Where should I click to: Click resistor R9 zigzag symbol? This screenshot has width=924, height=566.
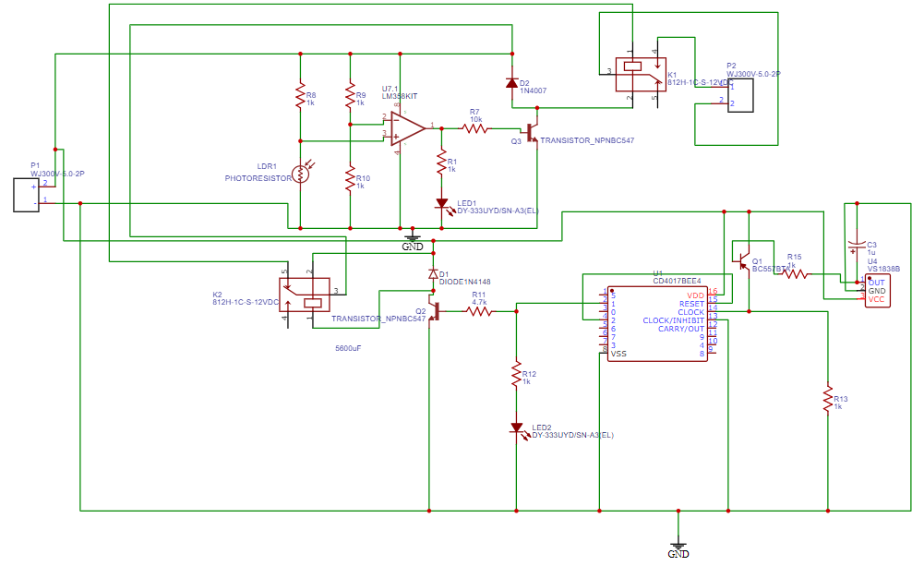[351, 94]
